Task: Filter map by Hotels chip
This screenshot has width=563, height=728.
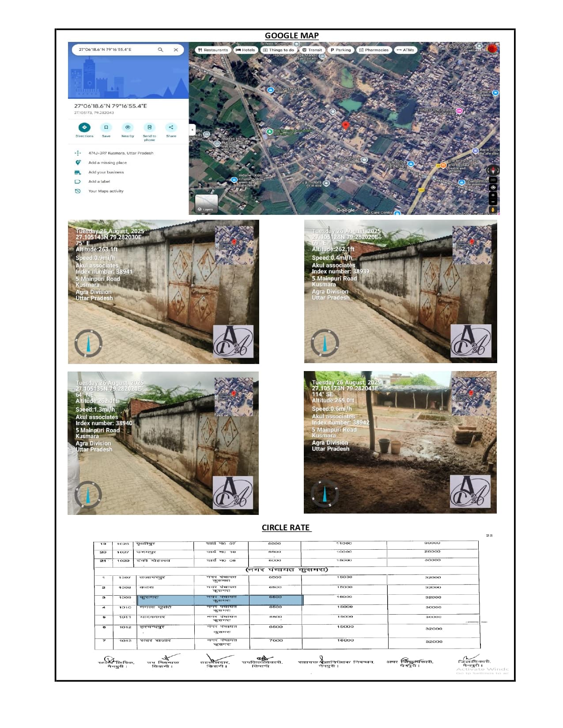Action: pos(246,50)
